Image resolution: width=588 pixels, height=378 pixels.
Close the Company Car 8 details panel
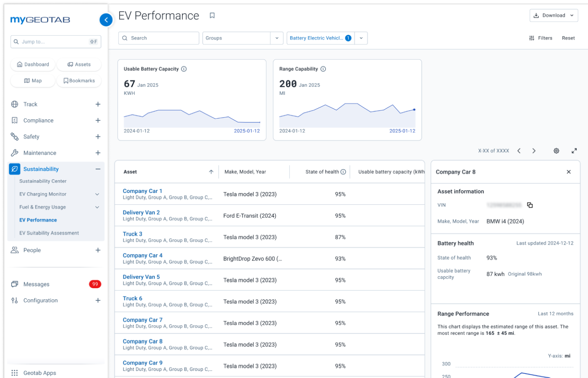coord(569,172)
